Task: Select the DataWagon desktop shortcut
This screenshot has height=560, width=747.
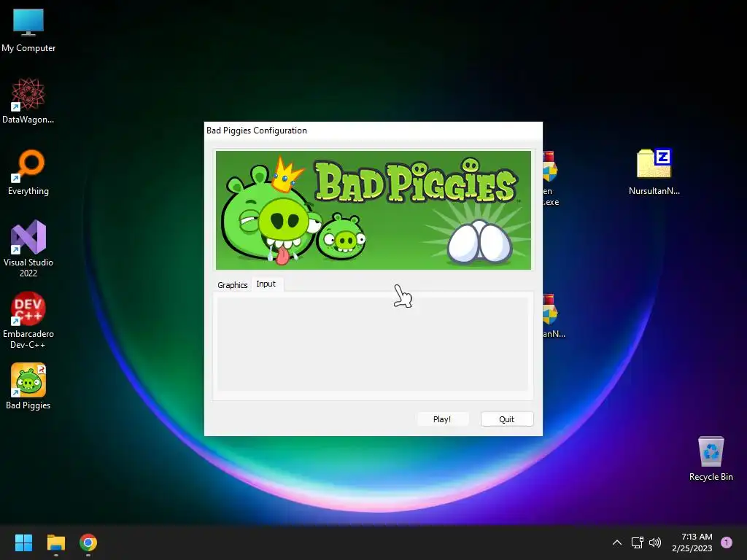Action: [x=28, y=101]
